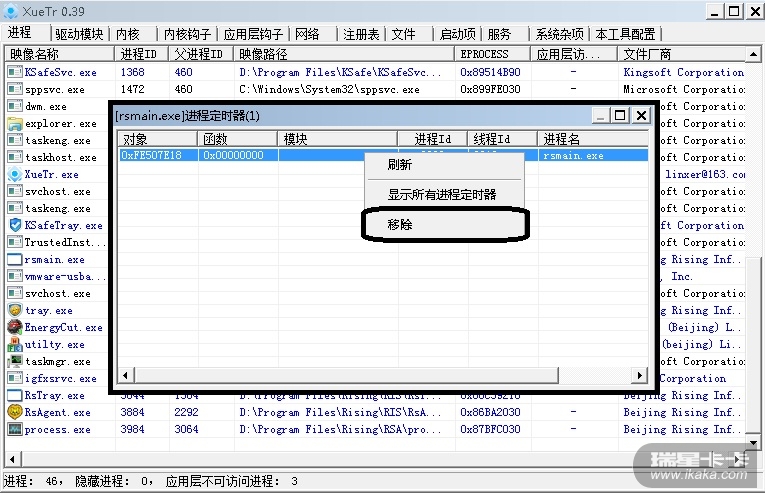The height and width of the screenshot is (493, 765).
Task: Sort by 父进程ID column header
Action: pos(201,54)
